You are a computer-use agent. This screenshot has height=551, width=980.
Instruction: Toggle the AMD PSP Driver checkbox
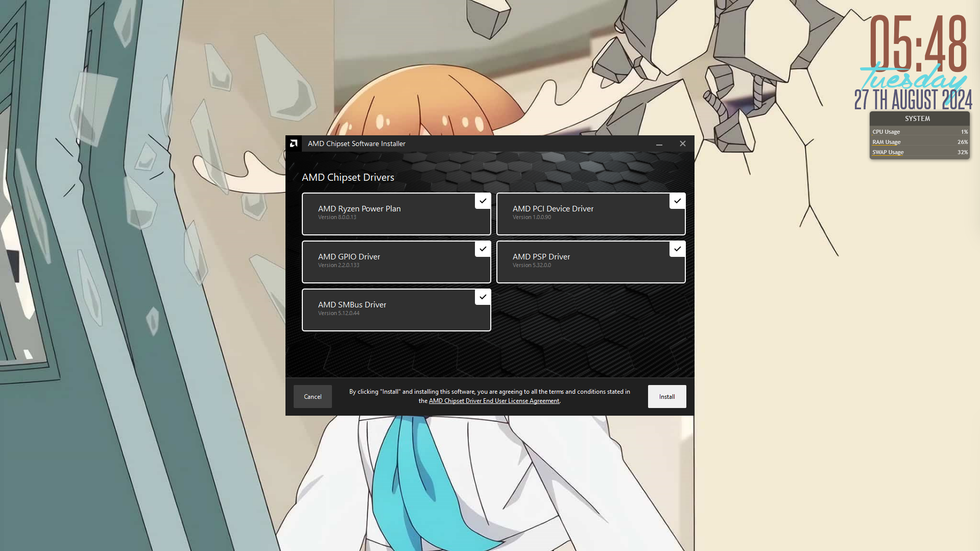coord(677,249)
